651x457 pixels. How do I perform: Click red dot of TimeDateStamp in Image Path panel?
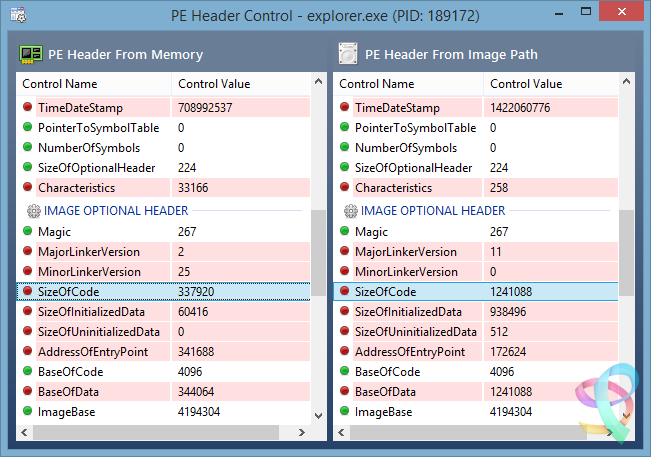[344, 107]
